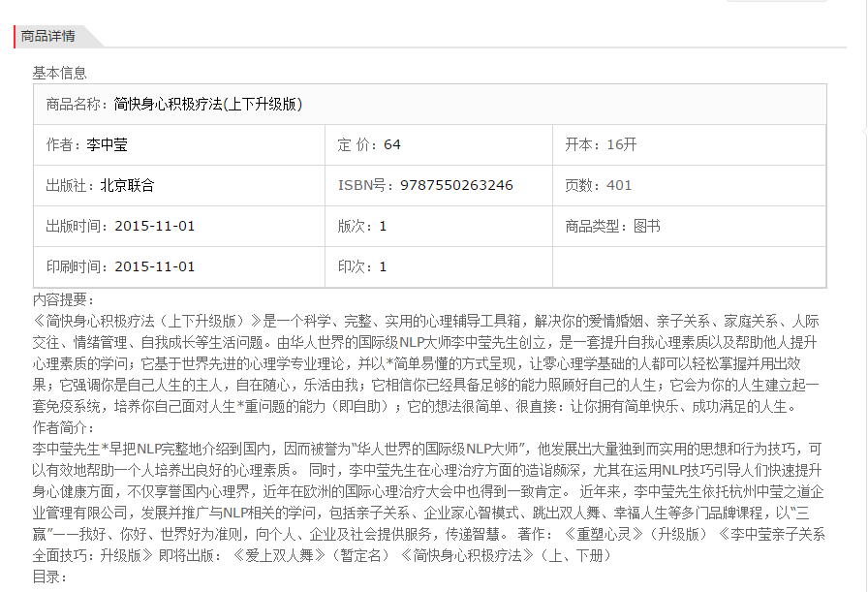Click the 版次 1 cell
The width and height of the screenshot is (868, 592).
click(362, 226)
